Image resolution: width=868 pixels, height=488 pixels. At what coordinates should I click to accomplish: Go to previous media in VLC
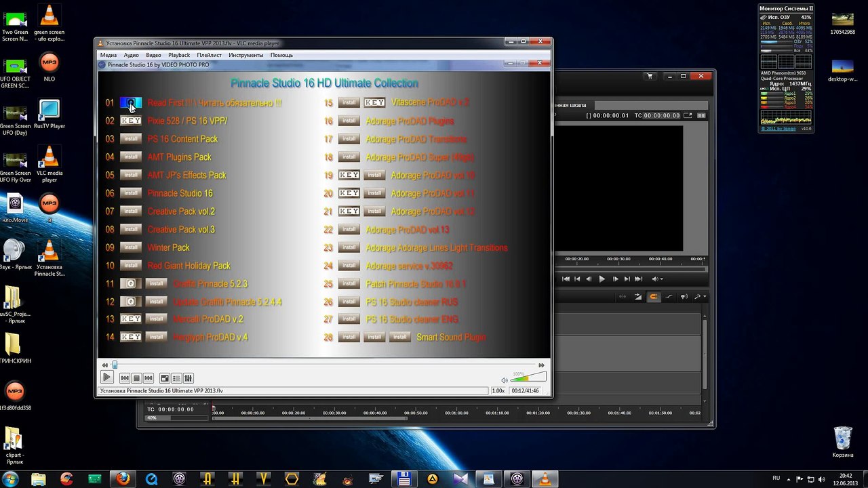tap(124, 378)
